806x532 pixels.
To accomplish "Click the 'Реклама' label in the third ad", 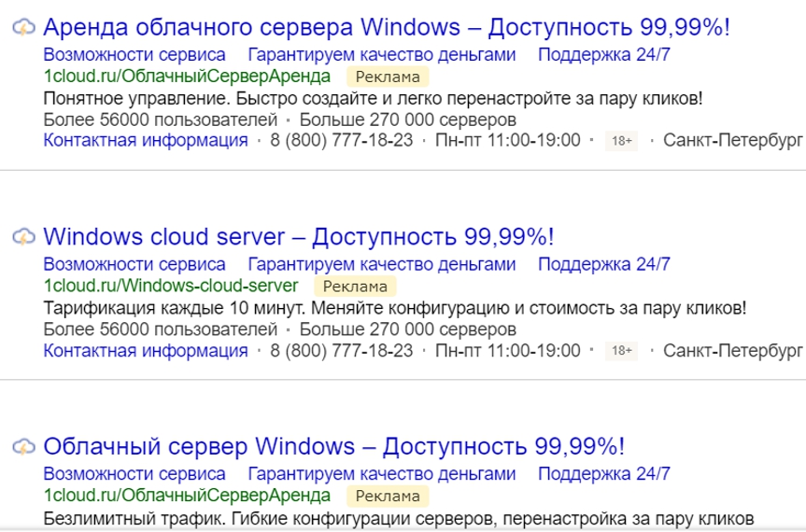I will coord(388,496).
